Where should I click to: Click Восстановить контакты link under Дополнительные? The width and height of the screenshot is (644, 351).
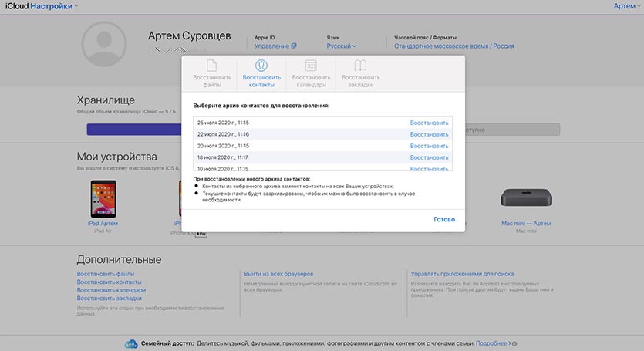(109, 282)
